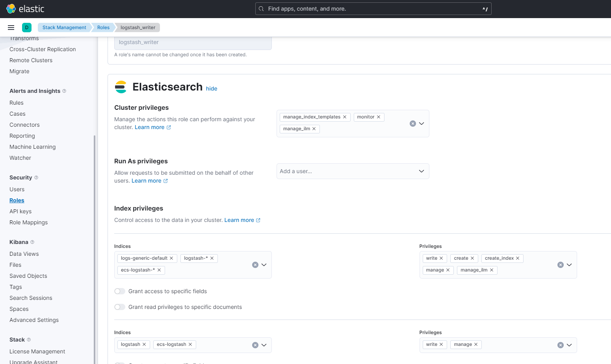This screenshot has width=611, height=364.
Task: Open Learn more for Run As privileges
Action: [x=150, y=181]
